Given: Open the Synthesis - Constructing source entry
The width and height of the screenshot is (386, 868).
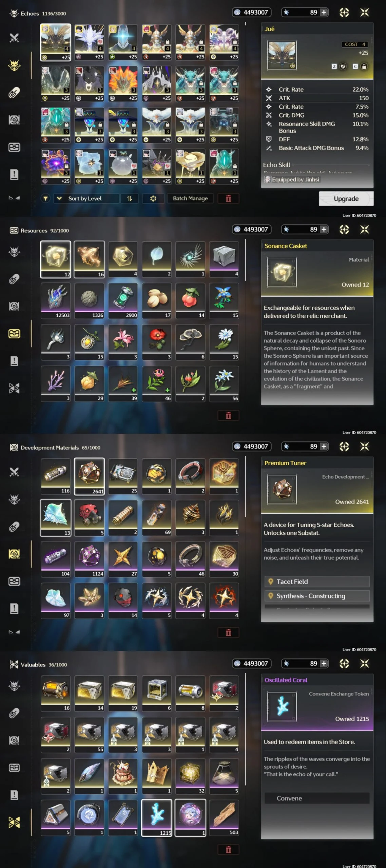Looking at the screenshot, I should pos(317,596).
